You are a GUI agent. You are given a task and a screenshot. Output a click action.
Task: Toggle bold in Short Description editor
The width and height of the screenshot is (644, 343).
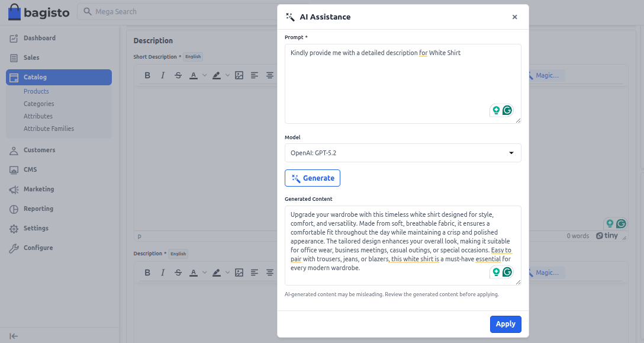(147, 75)
